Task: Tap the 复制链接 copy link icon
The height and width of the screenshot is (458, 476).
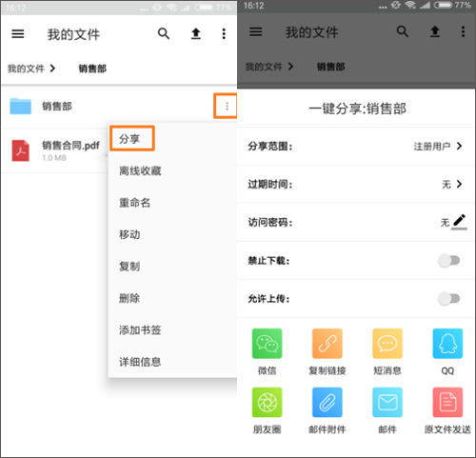Action: (x=327, y=344)
